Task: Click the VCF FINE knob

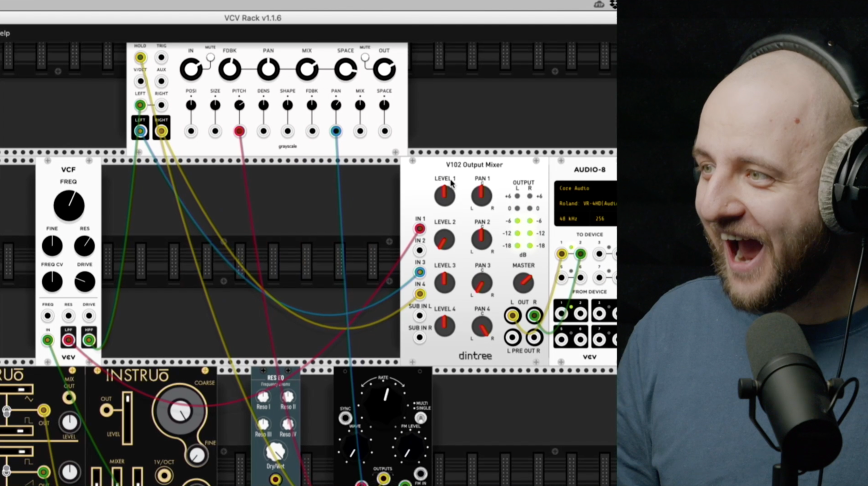Action: pos(52,246)
